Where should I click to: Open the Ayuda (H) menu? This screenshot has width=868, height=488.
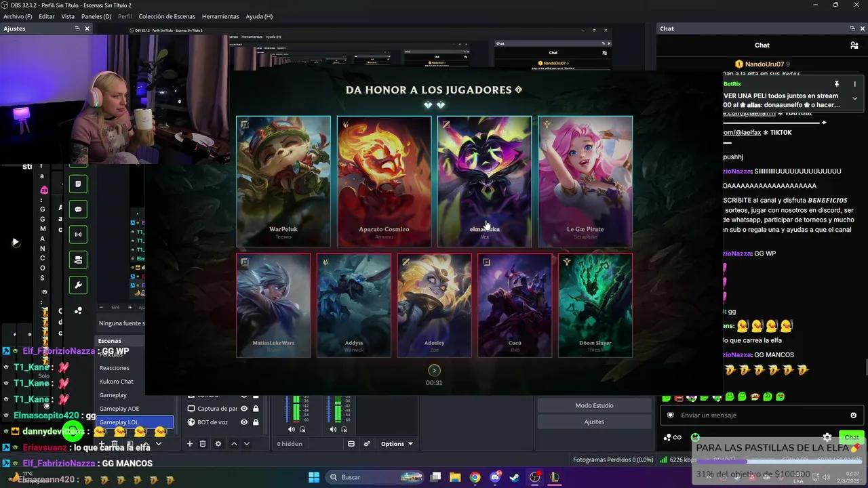click(259, 16)
